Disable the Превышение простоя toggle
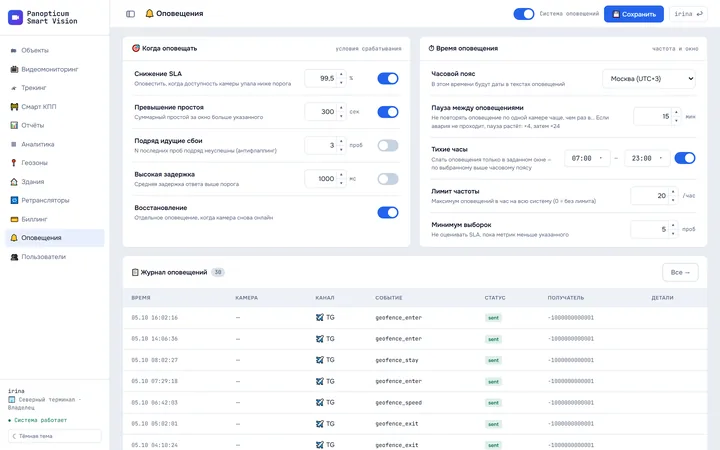This screenshot has width=720, height=450. [388, 112]
